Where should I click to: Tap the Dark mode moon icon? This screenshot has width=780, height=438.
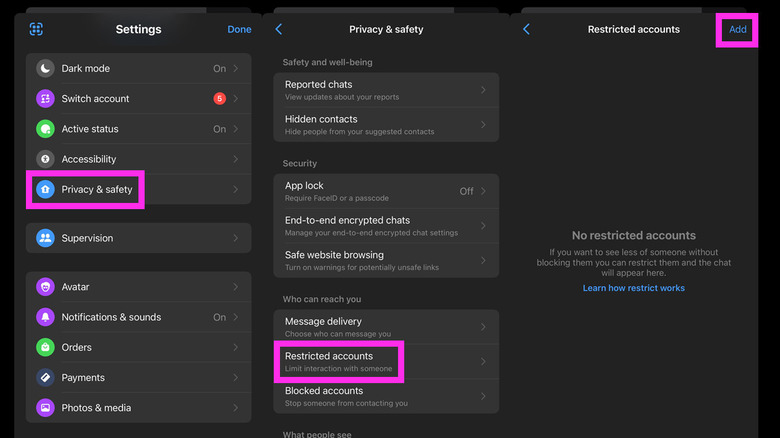45,69
